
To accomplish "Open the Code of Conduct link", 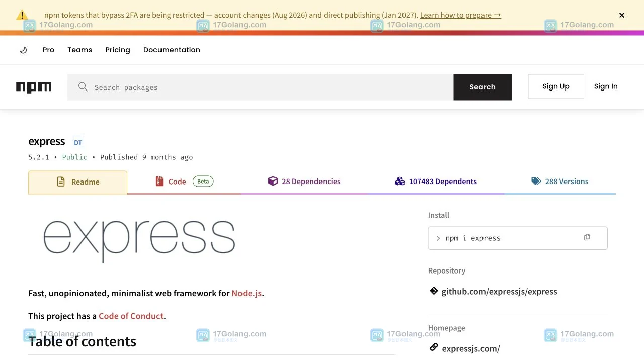I will click(x=131, y=316).
